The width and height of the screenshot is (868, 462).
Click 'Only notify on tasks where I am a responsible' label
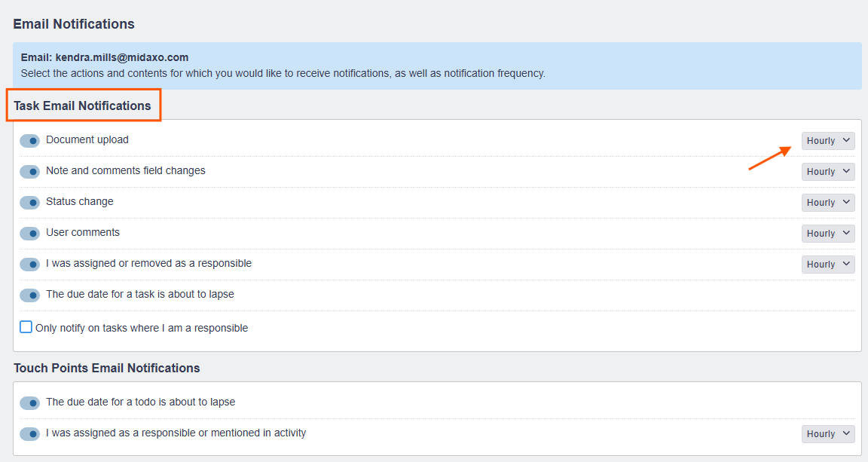142,328
